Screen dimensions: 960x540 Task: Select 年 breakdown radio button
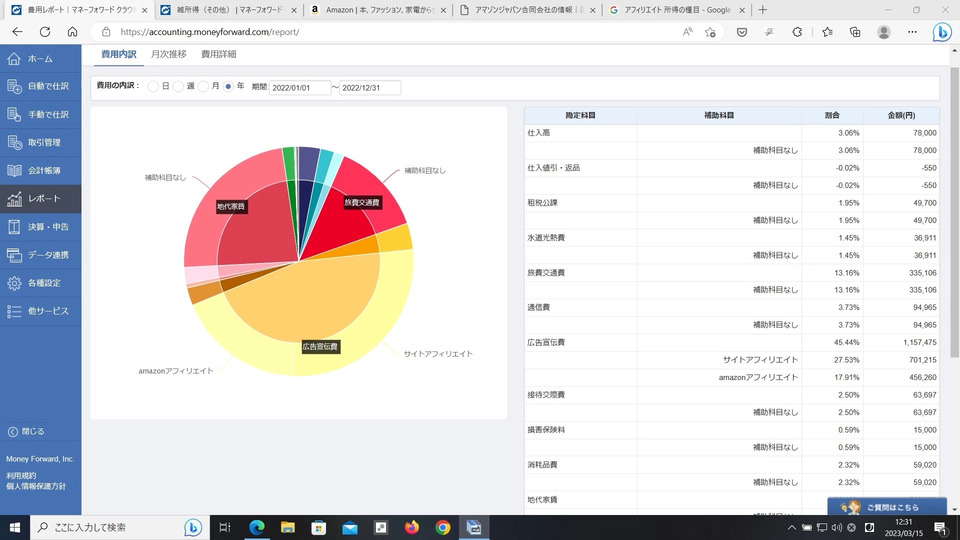(228, 86)
